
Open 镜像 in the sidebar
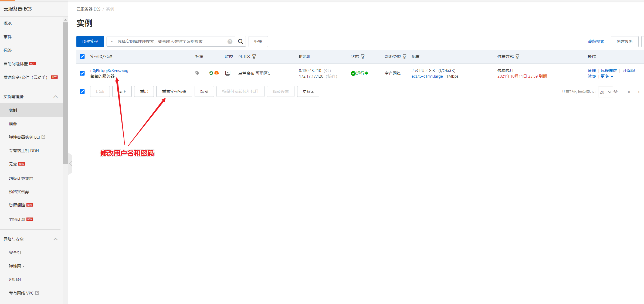click(x=13, y=124)
